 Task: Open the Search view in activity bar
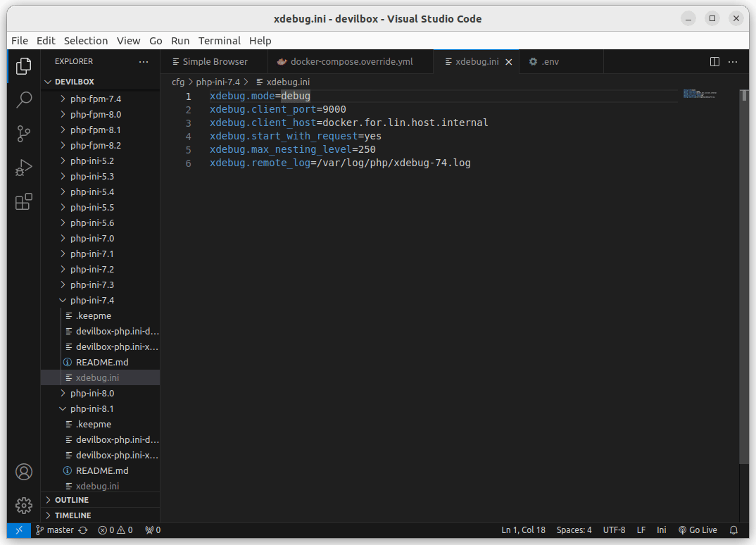pos(24,99)
